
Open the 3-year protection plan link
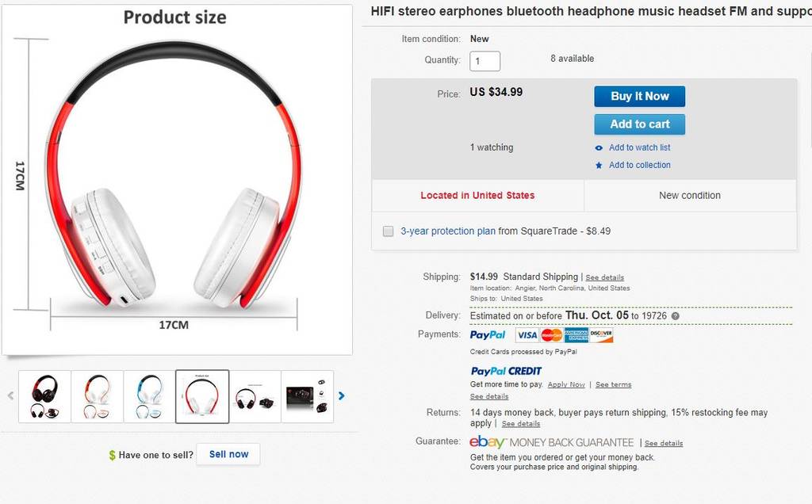(x=448, y=231)
